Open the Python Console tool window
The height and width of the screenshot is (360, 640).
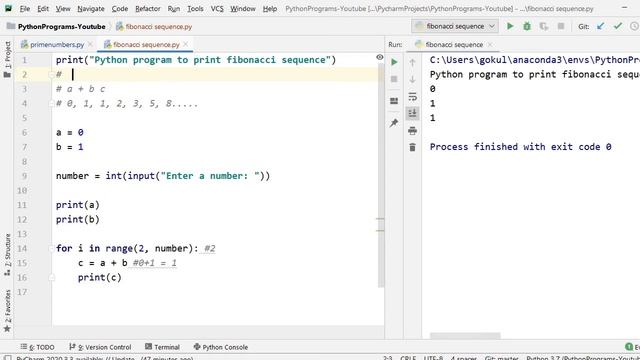pyautogui.click(x=221, y=347)
